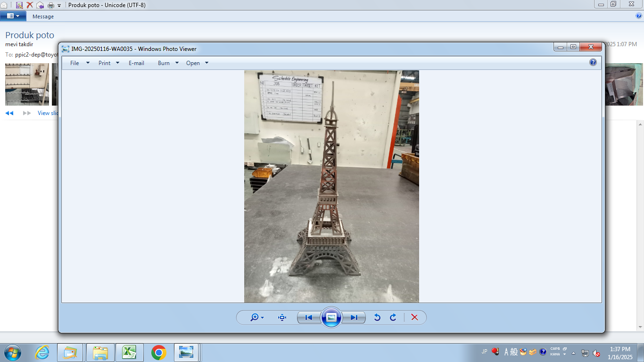Rotate the photo counterclockwise

click(377, 317)
